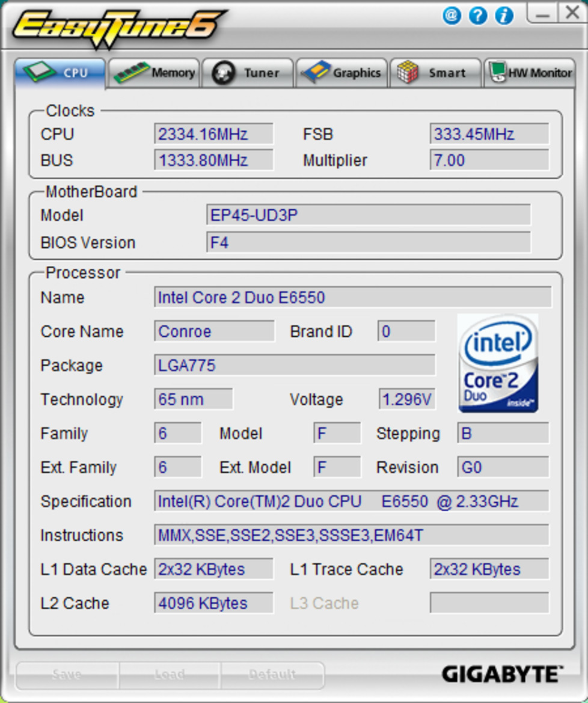588x703 pixels.
Task: Click the Revision value G0
Action: (503, 467)
